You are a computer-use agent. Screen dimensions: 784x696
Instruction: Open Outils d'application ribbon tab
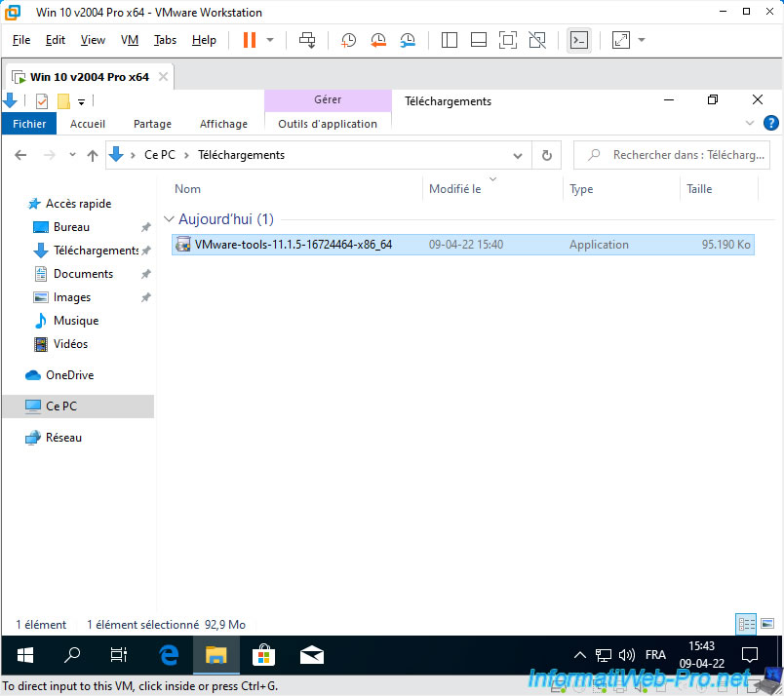coord(328,124)
